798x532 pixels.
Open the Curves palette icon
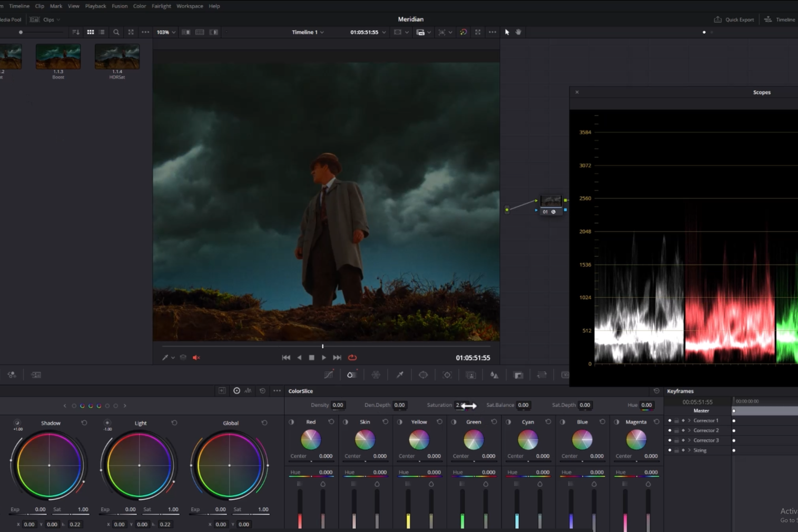point(329,375)
